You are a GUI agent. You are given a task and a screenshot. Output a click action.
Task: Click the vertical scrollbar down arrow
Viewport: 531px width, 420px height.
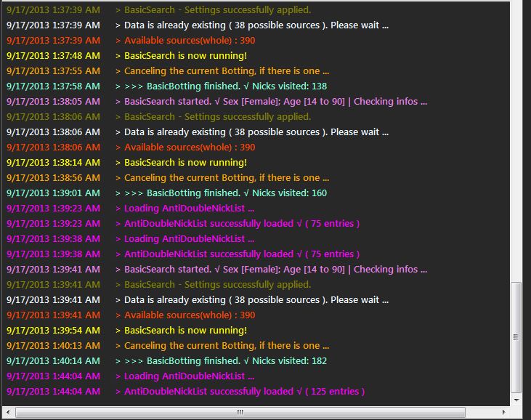pyautogui.click(x=516, y=400)
